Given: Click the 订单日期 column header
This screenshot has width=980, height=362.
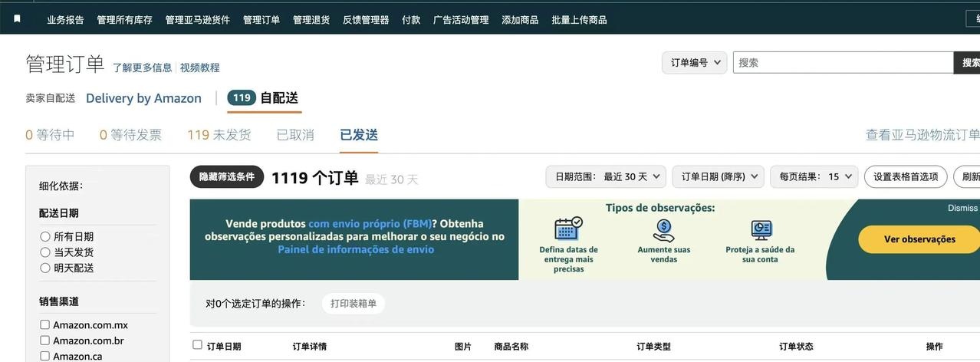Looking at the screenshot, I should point(224,347).
